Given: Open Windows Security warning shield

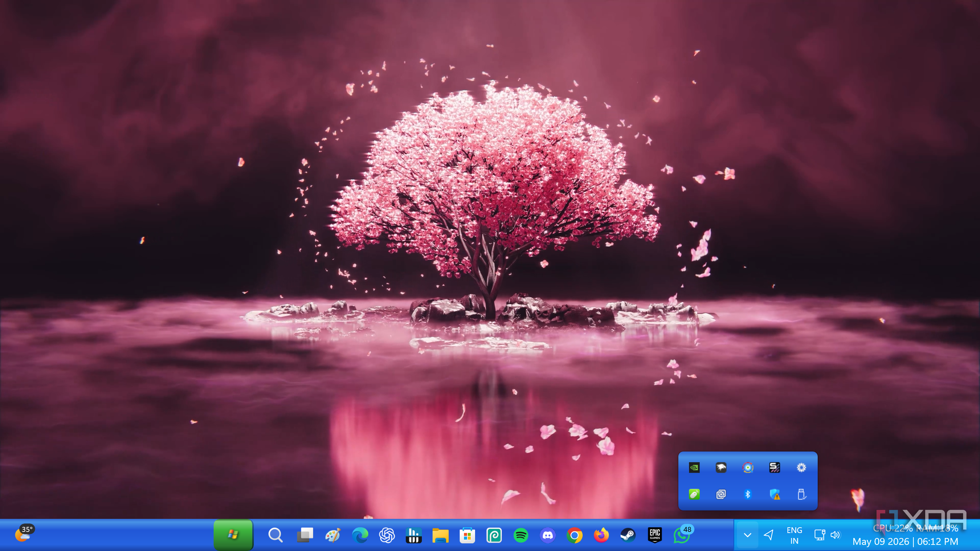Looking at the screenshot, I should click(775, 494).
